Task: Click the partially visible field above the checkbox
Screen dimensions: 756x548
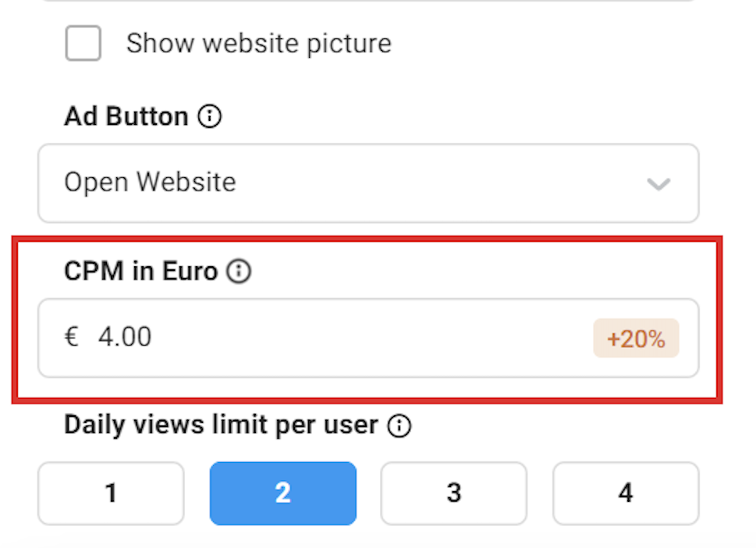Action: click(368, 1)
